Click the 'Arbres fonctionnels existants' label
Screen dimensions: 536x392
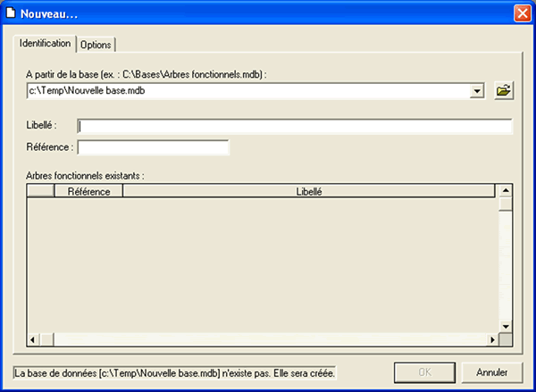pos(85,176)
